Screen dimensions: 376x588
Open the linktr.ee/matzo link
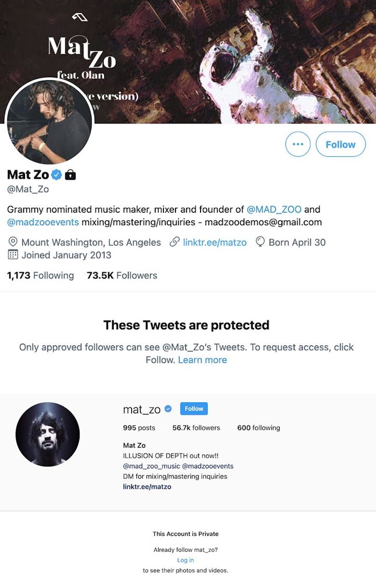[x=214, y=242]
